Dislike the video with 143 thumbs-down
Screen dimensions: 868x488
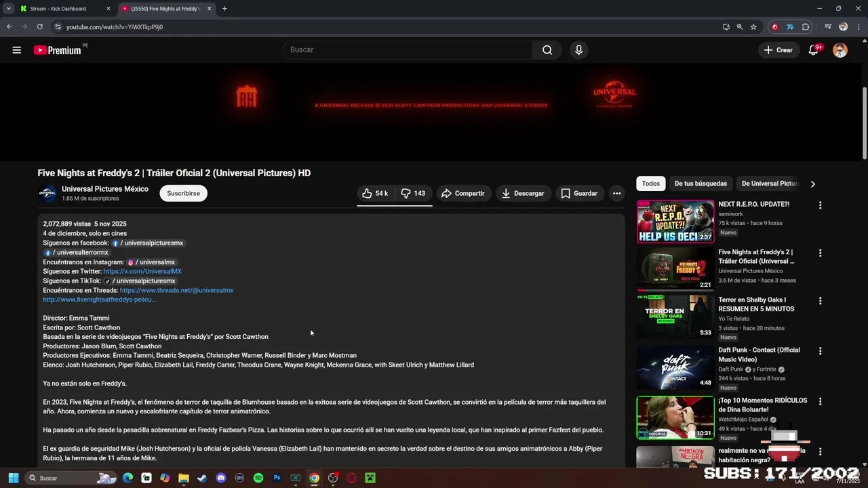pyautogui.click(x=414, y=193)
